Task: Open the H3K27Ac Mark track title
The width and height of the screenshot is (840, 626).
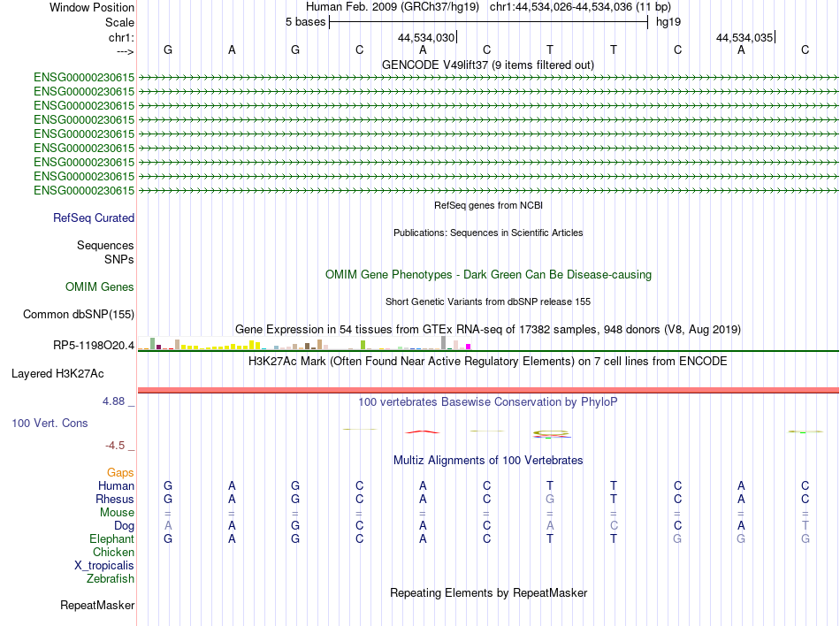Action: click(x=487, y=361)
